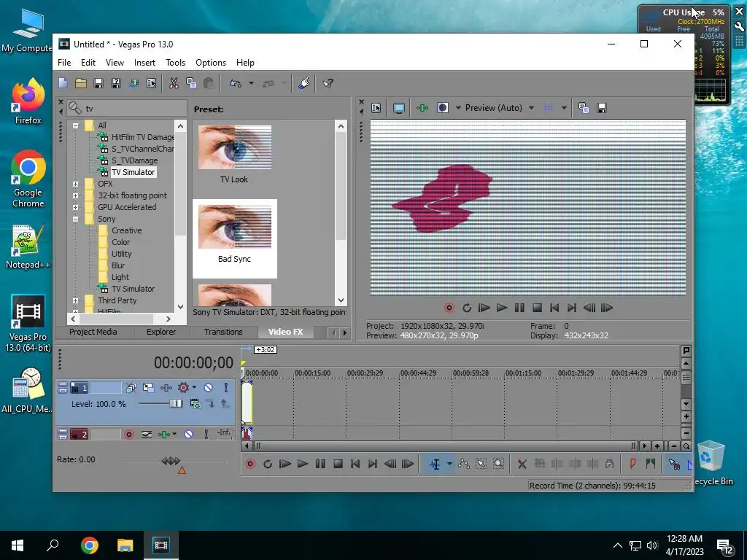Toggle Loop Playback under the preview
The height and width of the screenshot is (560, 747).
(x=466, y=308)
